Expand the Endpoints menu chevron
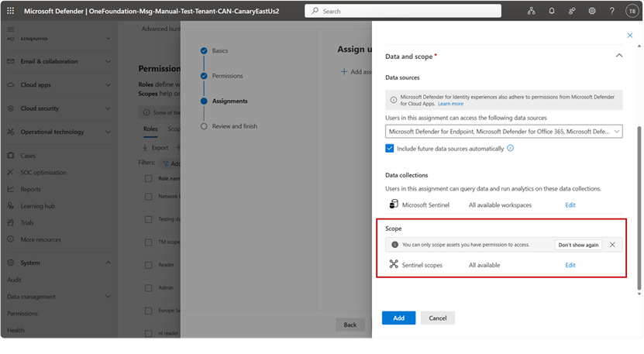Image resolution: width=644 pixels, height=354 pixels. pyautogui.click(x=108, y=38)
